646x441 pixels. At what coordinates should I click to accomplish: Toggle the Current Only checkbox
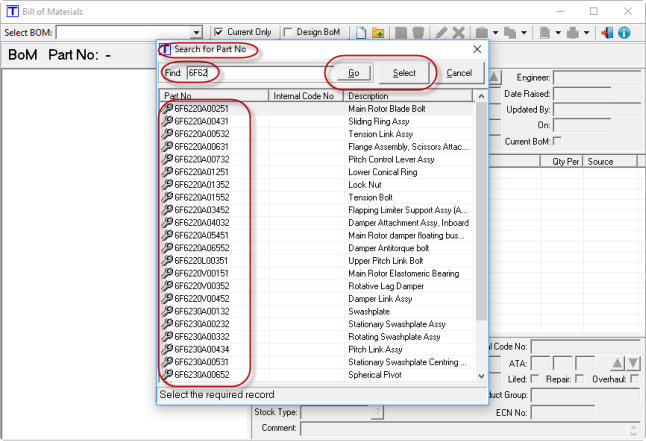[x=219, y=33]
